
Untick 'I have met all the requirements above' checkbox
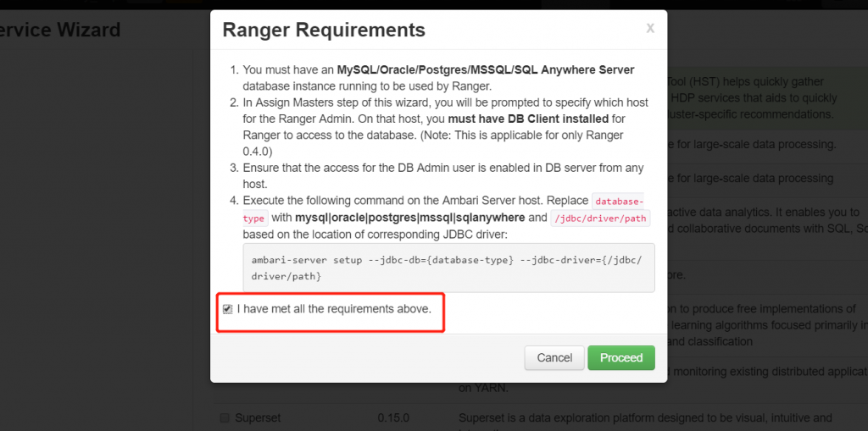point(227,309)
